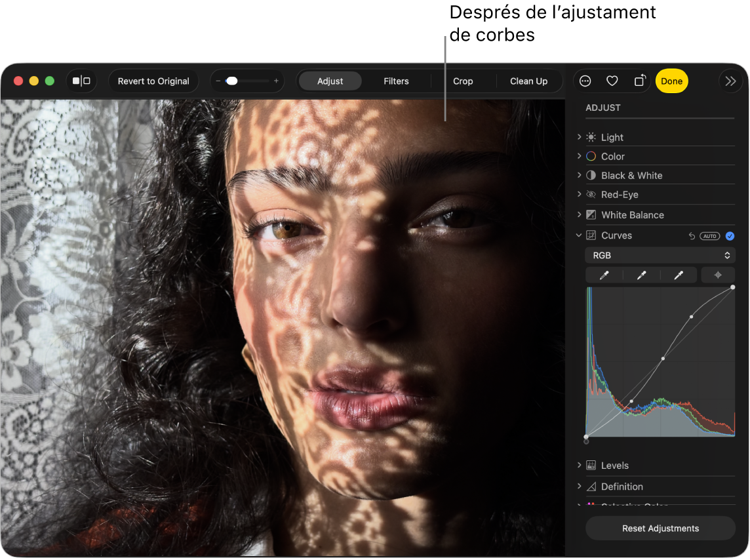This screenshot has width=750, height=560.
Task: Rotate the photo using the rotate icon
Action: [x=639, y=81]
